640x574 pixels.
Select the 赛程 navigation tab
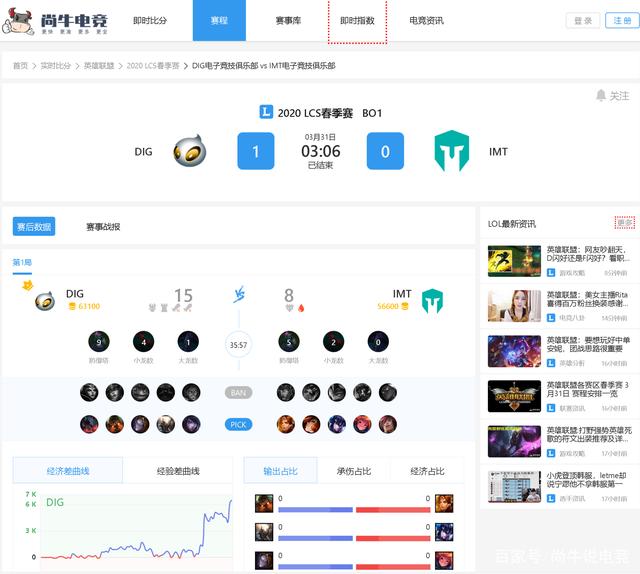(x=219, y=20)
